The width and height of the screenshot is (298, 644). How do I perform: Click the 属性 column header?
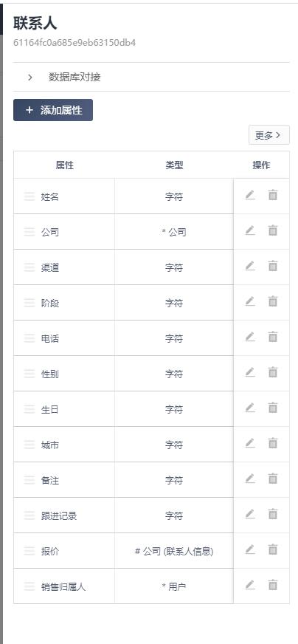(x=64, y=165)
